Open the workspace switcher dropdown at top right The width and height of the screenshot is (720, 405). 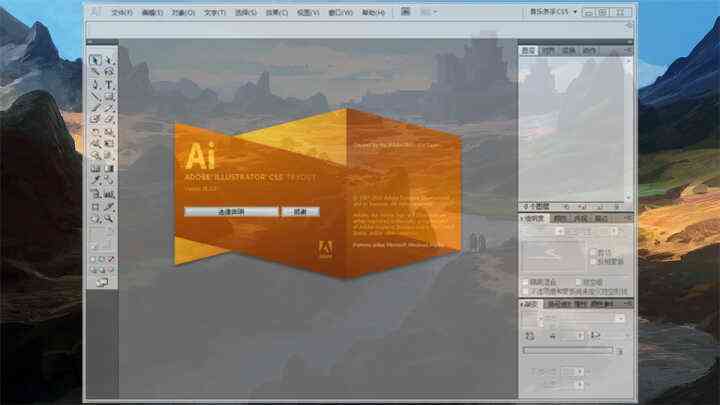[553, 12]
